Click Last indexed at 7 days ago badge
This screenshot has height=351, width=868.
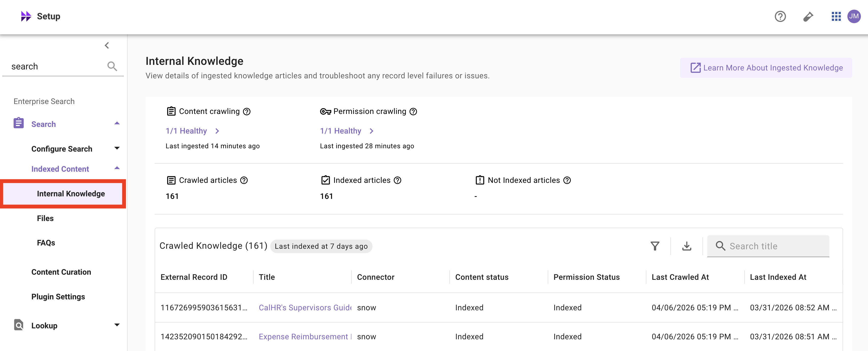point(321,246)
